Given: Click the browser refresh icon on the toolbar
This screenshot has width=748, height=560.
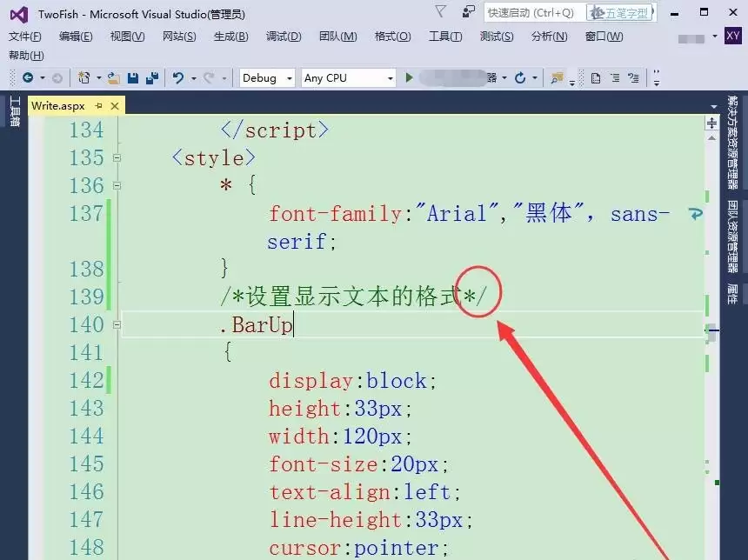Looking at the screenshot, I should (x=521, y=78).
